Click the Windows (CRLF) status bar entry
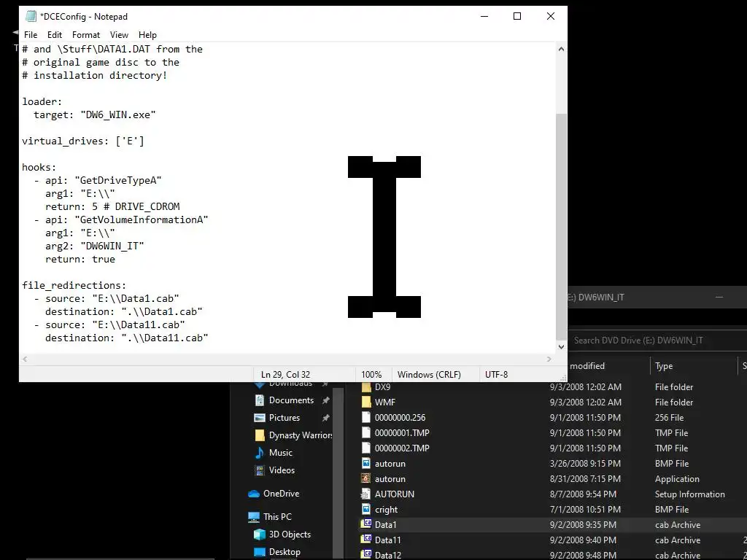 pos(429,374)
